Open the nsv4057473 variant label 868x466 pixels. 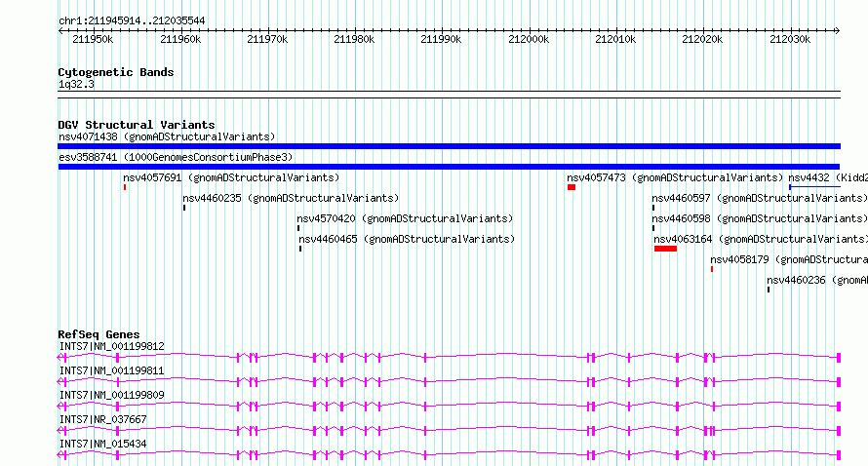675,177
